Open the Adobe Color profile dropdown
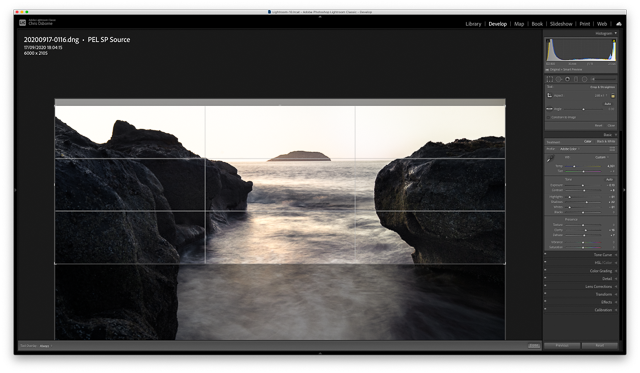Viewport: 640px width, 373px height. 569,149
